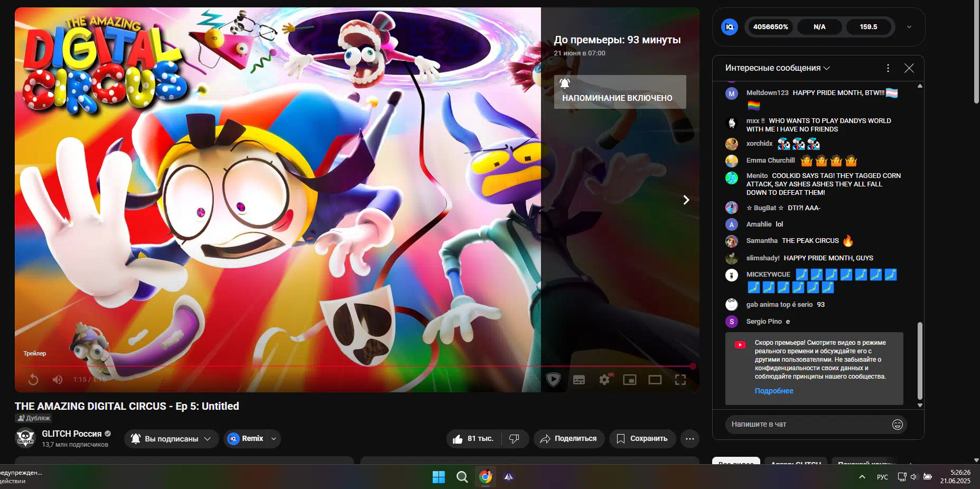
Task: Switch to miniplayer mode
Action: point(630,380)
